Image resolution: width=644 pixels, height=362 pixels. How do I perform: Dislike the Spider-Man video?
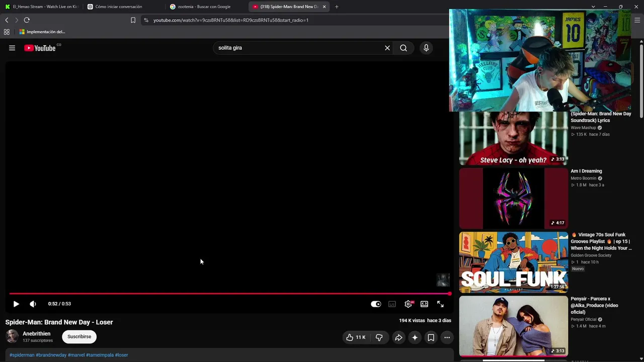(x=379, y=337)
